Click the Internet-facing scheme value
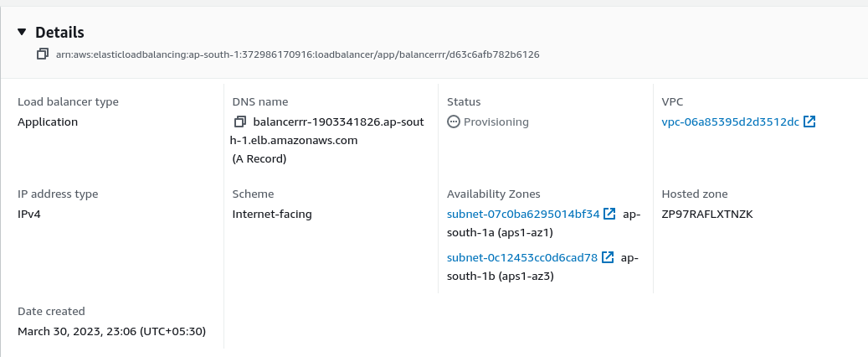Screen dimensions: 868x357 point(272,214)
